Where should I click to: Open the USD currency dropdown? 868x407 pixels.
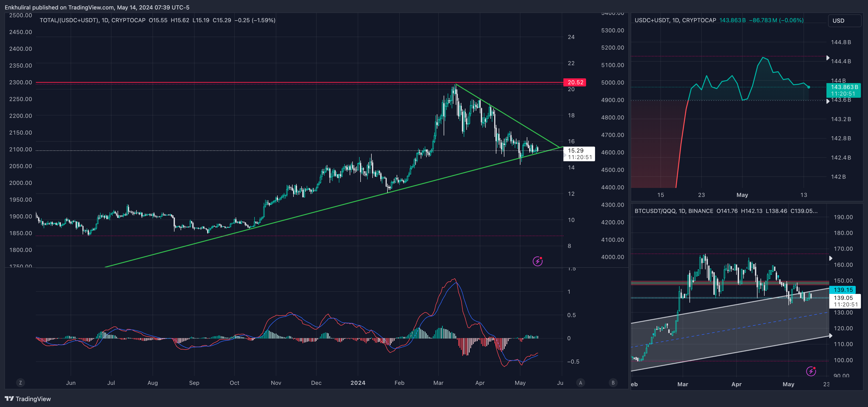click(x=844, y=21)
